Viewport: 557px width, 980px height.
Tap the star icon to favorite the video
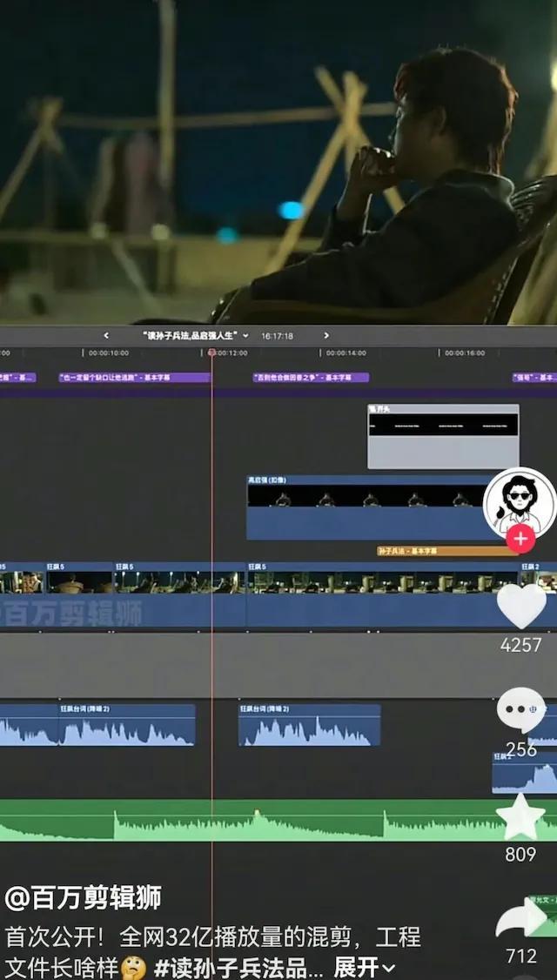(520, 817)
